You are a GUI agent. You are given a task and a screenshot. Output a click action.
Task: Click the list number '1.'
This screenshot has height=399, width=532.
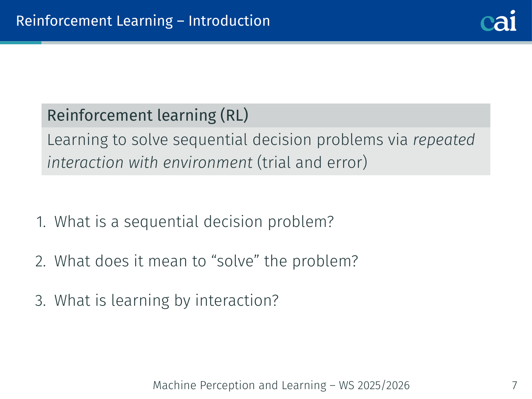[41, 222]
